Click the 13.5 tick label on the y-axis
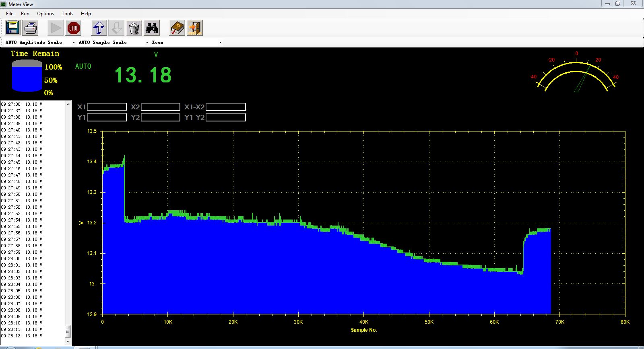 (x=92, y=131)
